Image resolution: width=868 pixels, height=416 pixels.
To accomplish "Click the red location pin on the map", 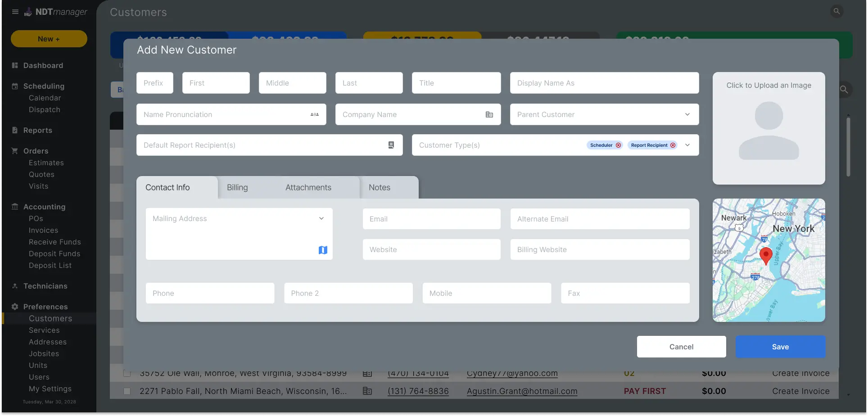I will tap(766, 255).
